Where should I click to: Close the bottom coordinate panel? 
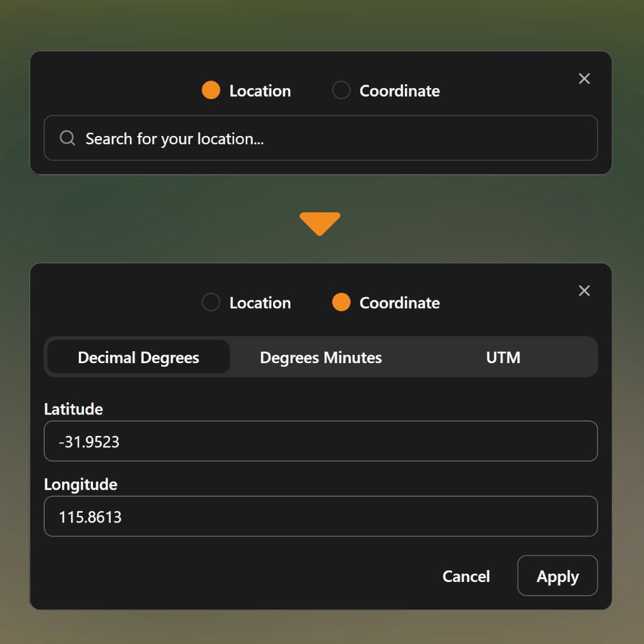tap(584, 291)
